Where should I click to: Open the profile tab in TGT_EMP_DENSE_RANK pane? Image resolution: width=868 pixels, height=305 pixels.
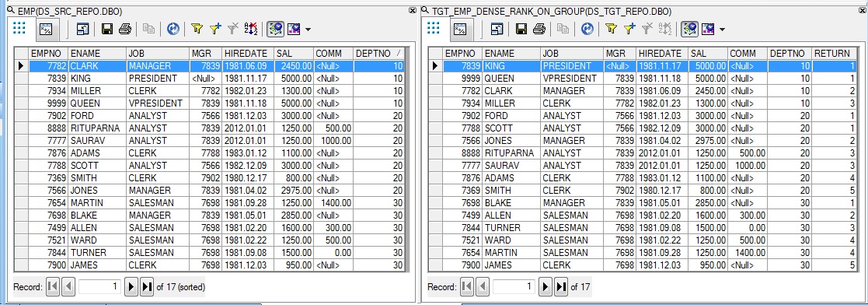coord(460,29)
